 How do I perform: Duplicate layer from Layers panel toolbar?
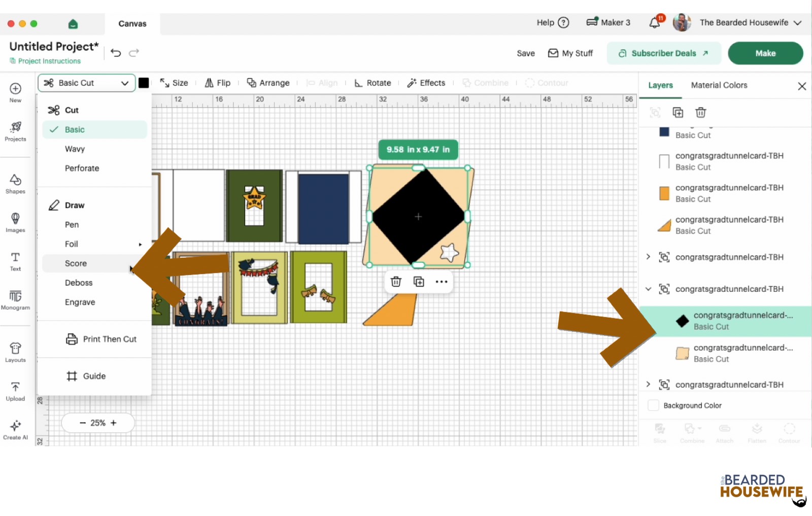(678, 113)
